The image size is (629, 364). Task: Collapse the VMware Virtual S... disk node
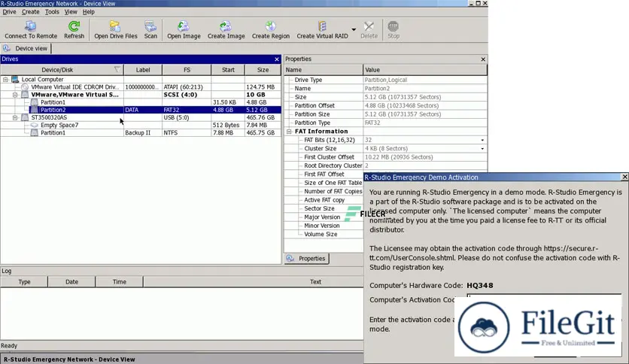coord(15,95)
